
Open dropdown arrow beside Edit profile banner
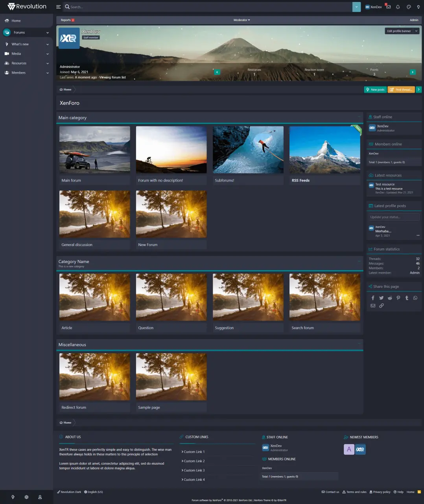pos(416,31)
